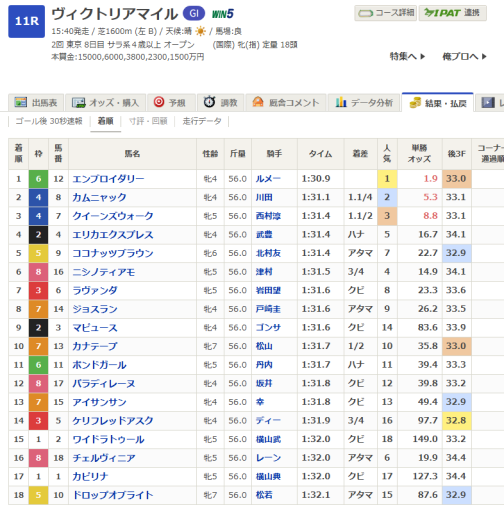Open the オッズ・購入 tab icon

[79, 103]
